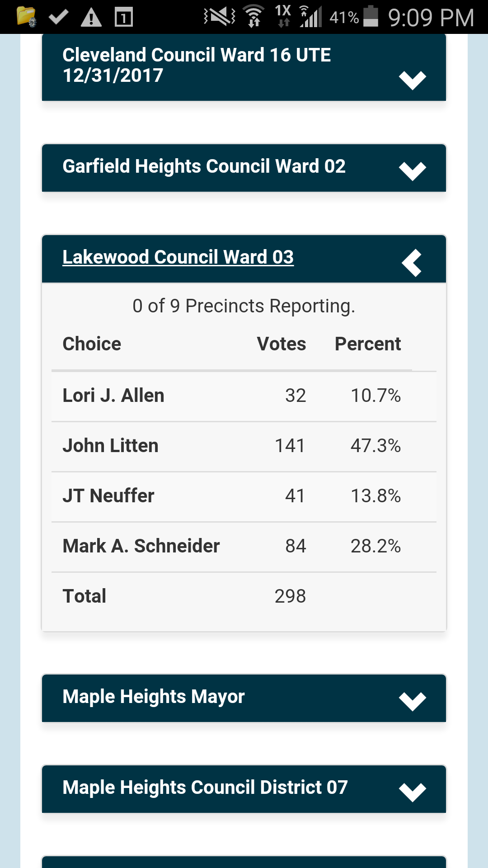
Task: Expand Maple Heights Mayor chevron
Action: coord(413,701)
